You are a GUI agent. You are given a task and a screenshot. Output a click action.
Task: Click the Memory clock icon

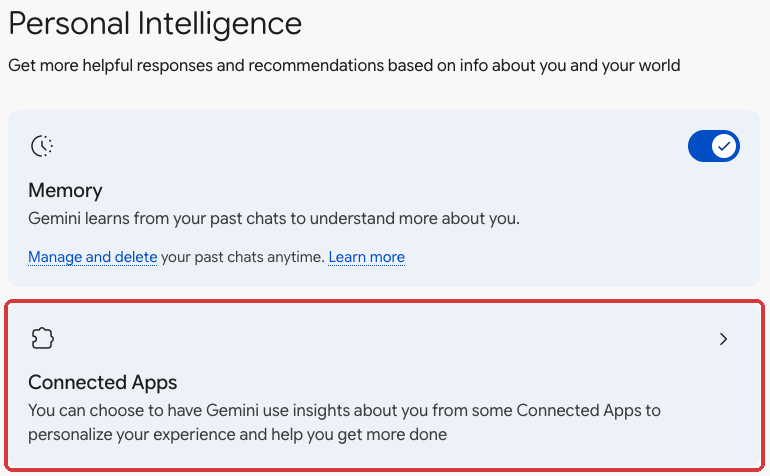pyautogui.click(x=42, y=146)
